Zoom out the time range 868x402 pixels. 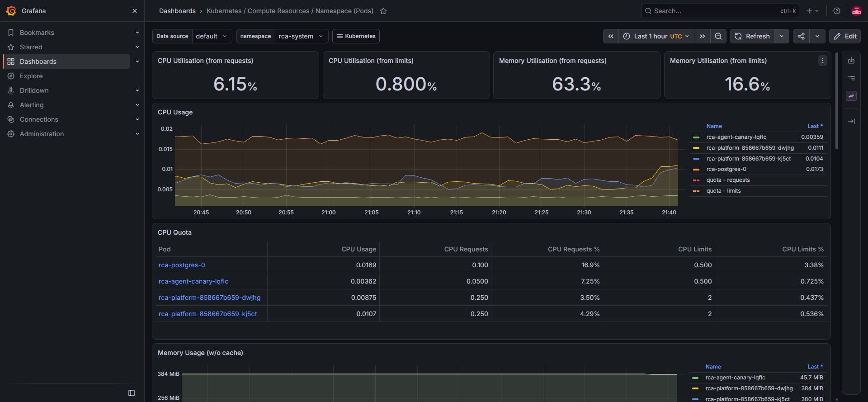tap(718, 36)
